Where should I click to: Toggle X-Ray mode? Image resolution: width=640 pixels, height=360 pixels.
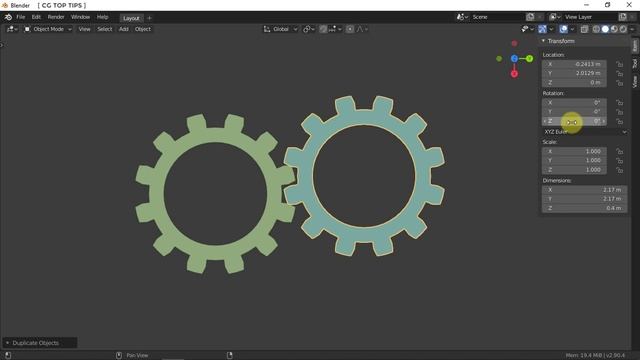(x=584, y=29)
